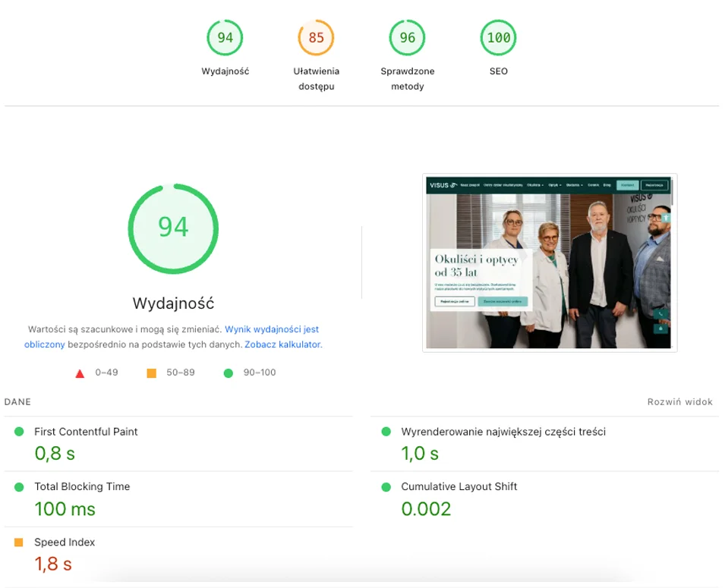
Task: Click the Ułatwienia dostępu gauge showing 85
Action: click(316, 38)
